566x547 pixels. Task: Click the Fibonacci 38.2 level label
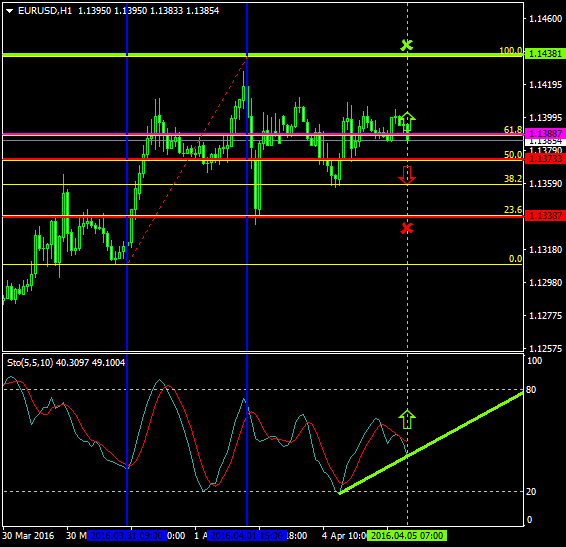point(513,178)
